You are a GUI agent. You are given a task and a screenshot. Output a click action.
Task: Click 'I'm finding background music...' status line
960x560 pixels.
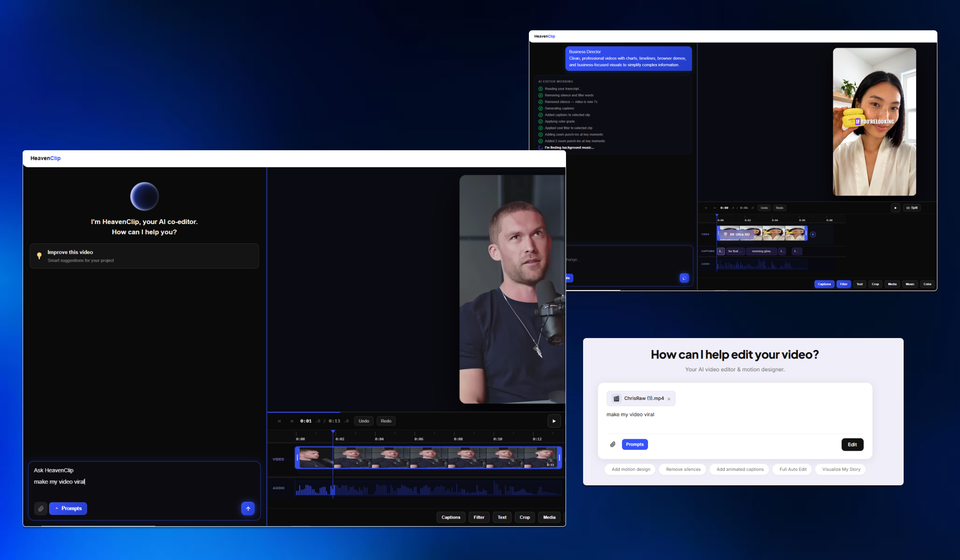(569, 148)
